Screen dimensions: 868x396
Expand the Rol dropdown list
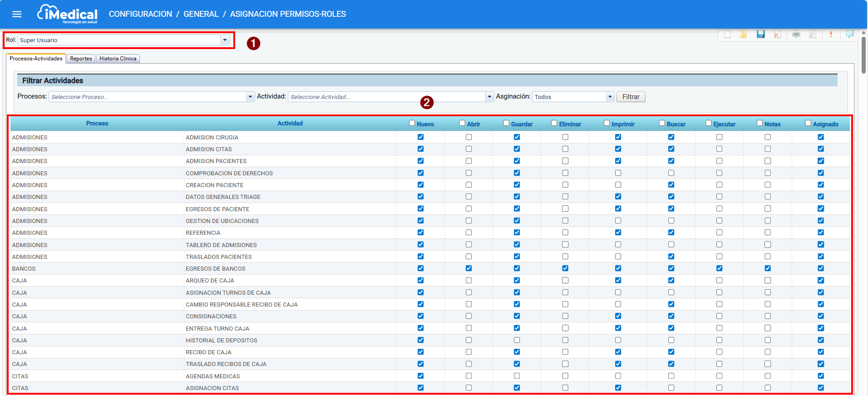coord(225,40)
